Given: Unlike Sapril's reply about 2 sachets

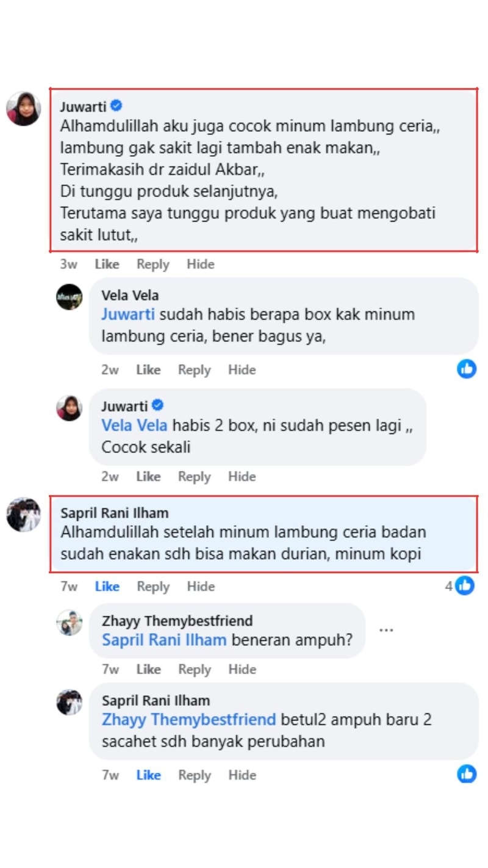Looking at the screenshot, I should (x=148, y=775).
